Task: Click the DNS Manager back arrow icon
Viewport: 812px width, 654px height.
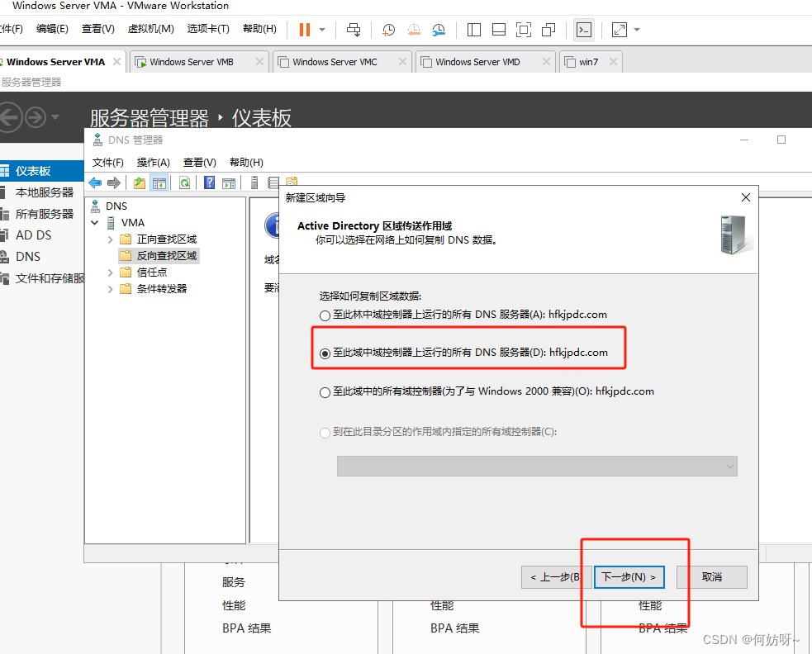Action: tap(95, 183)
